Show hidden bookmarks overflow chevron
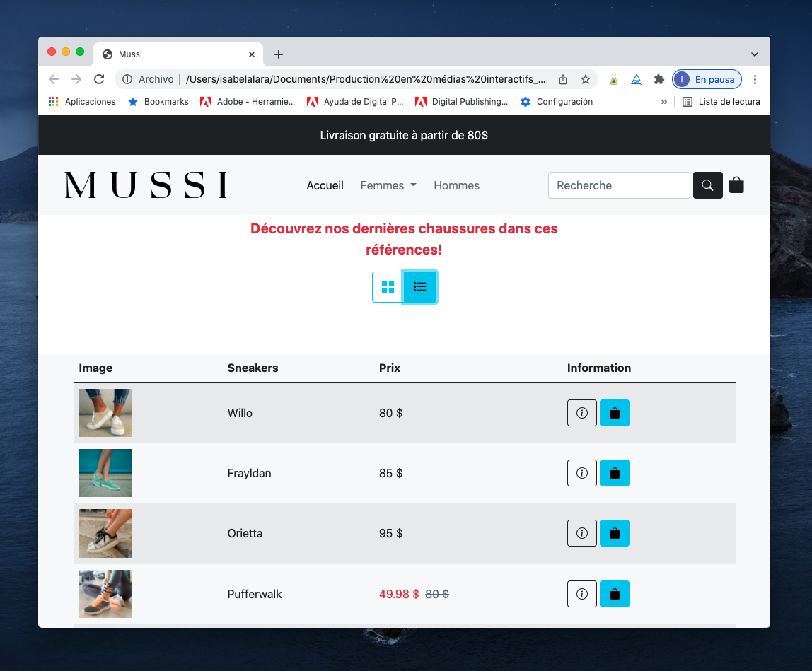This screenshot has width=812, height=671. coord(663,102)
